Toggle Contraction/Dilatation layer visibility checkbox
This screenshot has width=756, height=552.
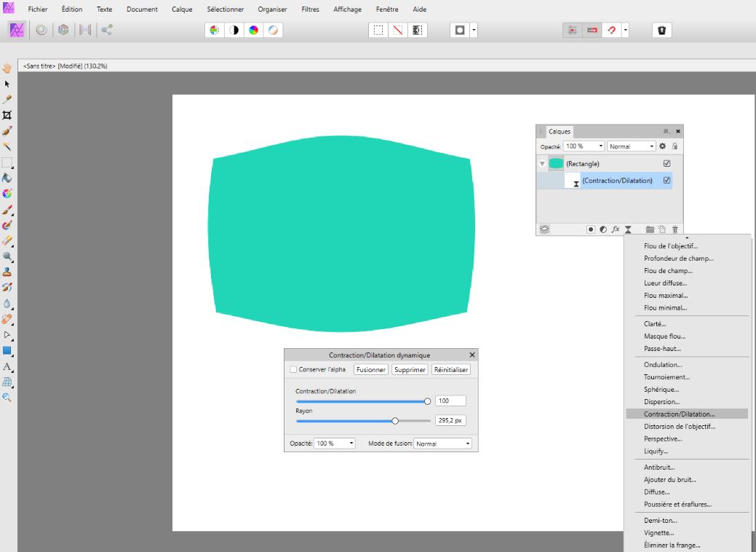tap(667, 181)
